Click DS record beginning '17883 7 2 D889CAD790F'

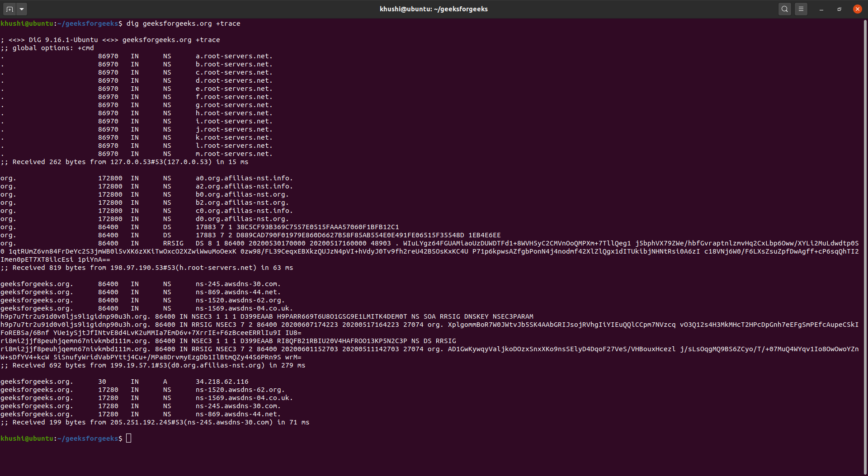[x=348, y=235]
